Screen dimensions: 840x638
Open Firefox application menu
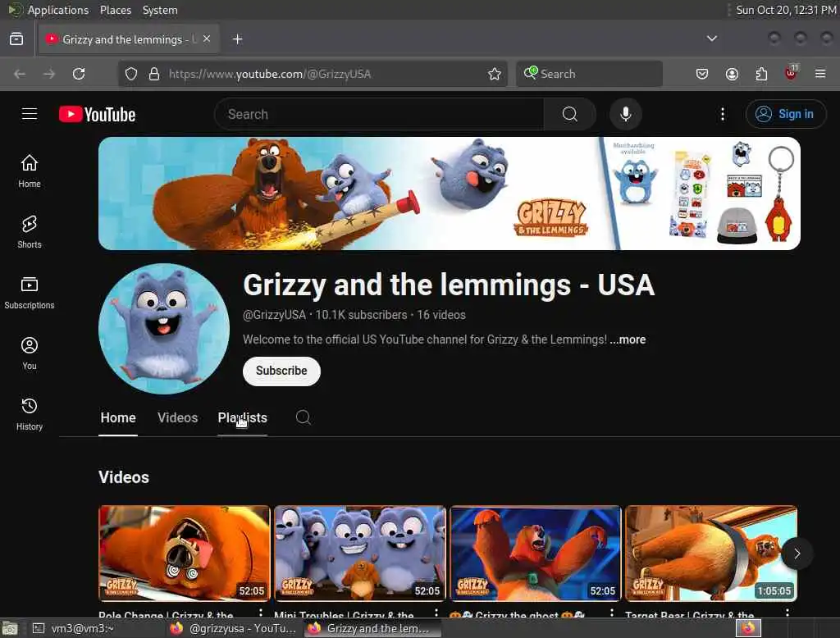[820, 73]
